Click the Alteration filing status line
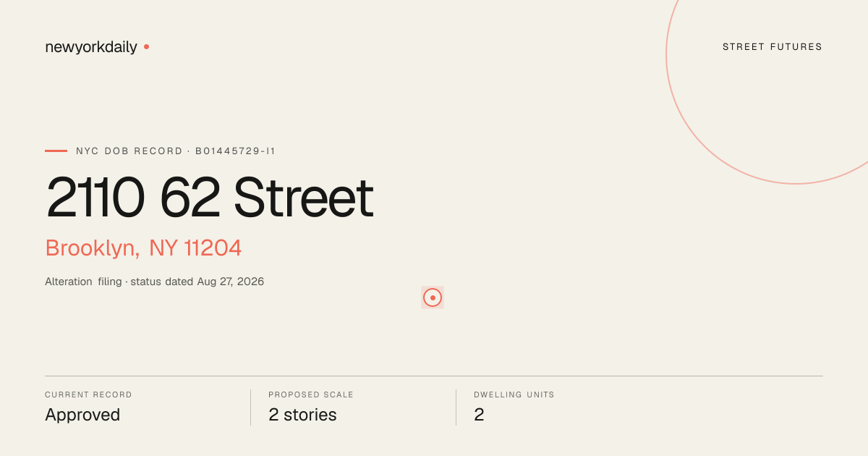Viewport: 868px width, 456px height. pyautogui.click(x=154, y=282)
